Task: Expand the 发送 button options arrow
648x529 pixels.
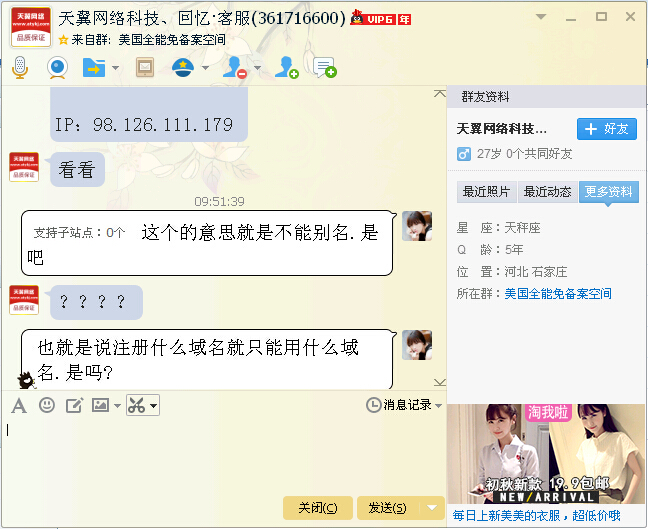Action: 432,508
